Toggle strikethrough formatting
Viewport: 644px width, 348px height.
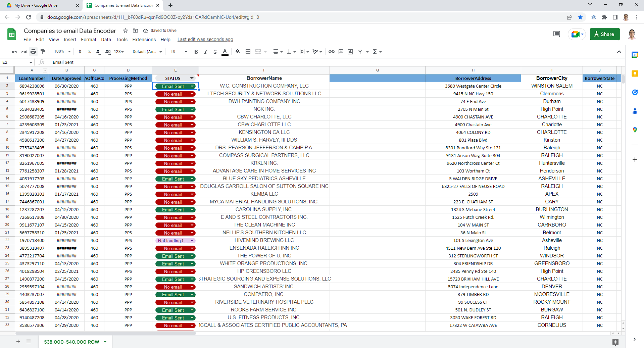pyautogui.click(x=215, y=52)
